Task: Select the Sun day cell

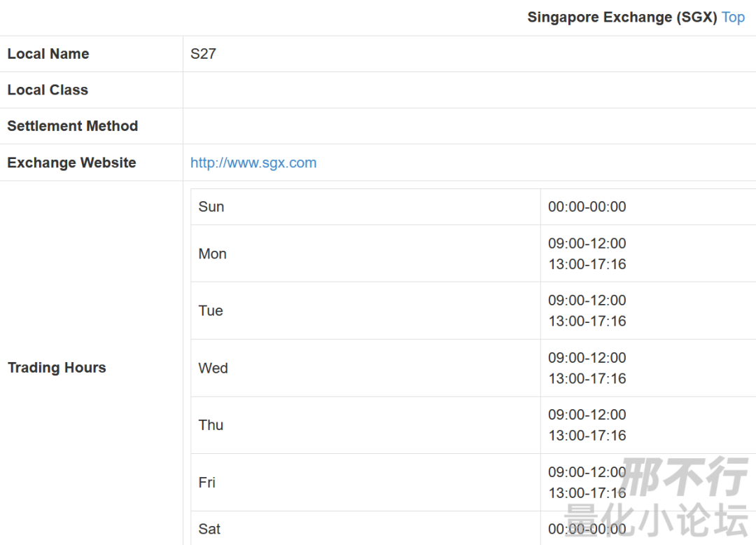Action: [365, 207]
